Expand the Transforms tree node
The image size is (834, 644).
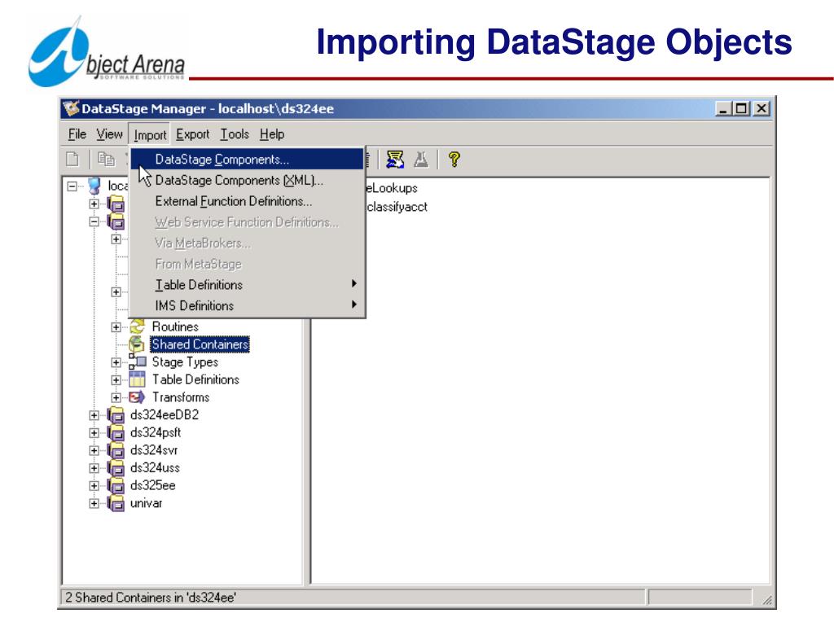(116, 398)
